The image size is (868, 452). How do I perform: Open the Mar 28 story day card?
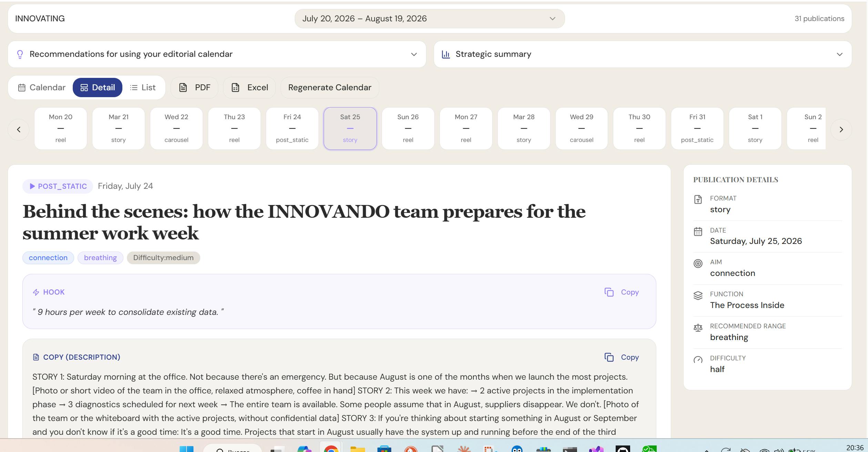tap(524, 129)
